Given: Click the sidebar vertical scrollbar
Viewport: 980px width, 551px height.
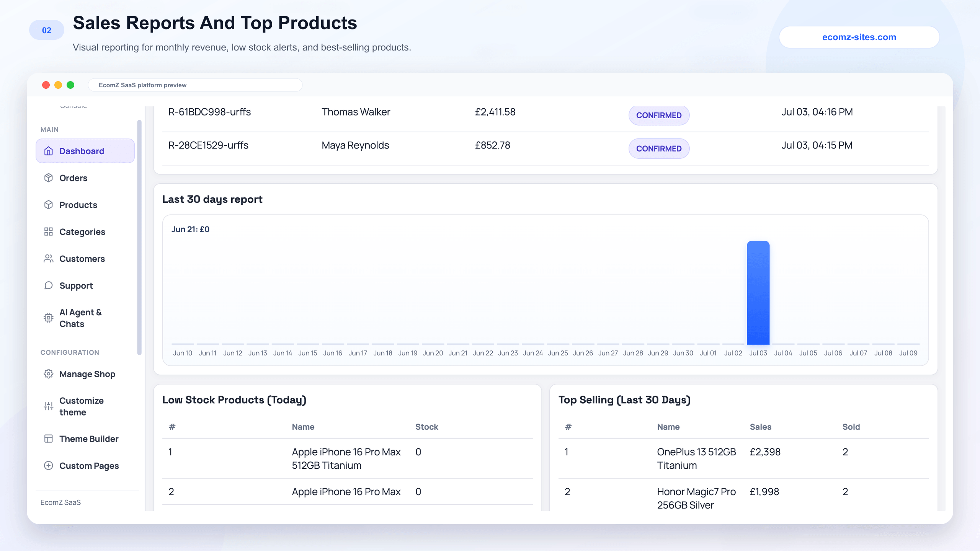Looking at the screenshot, I should click(x=139, y=237).
